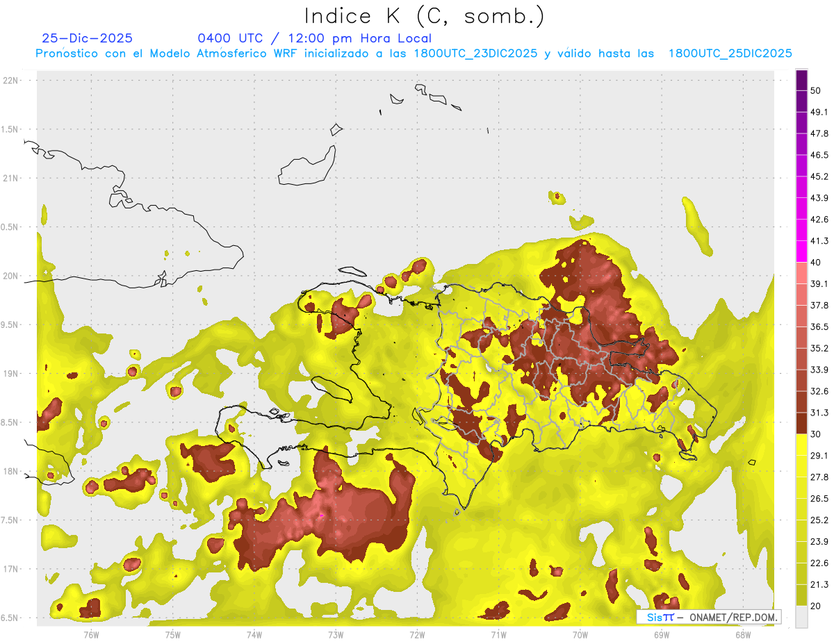Image resolution: width=834 pixels, height=644 pixels.
Task: Click the "9.5N" latitude label
Action: click(x=9, y=324)
